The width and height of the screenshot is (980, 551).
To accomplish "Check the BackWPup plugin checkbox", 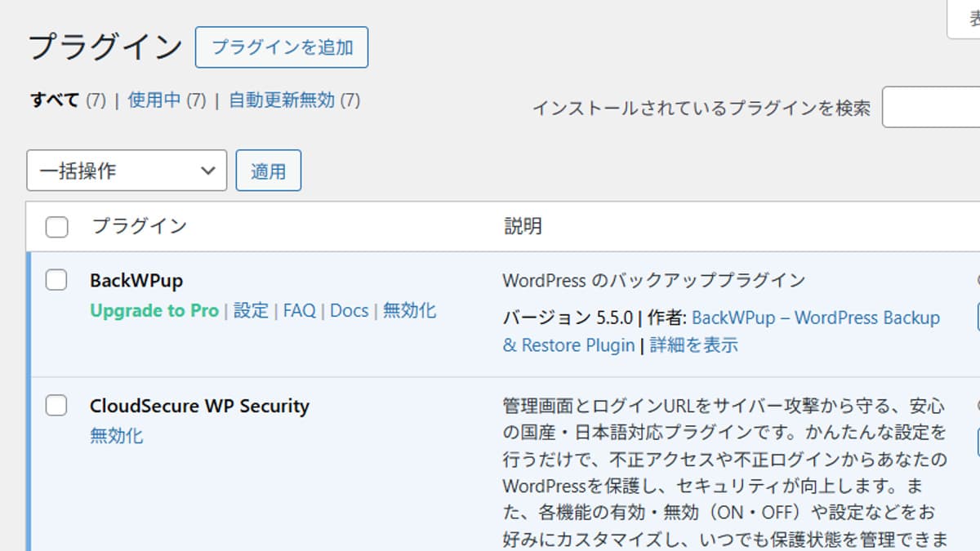I will coord(56,281).
